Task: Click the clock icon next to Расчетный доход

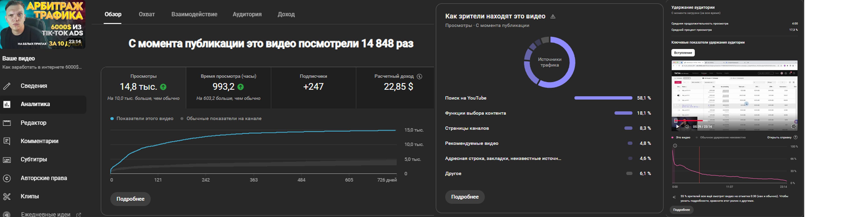Action: coord(419,76)
